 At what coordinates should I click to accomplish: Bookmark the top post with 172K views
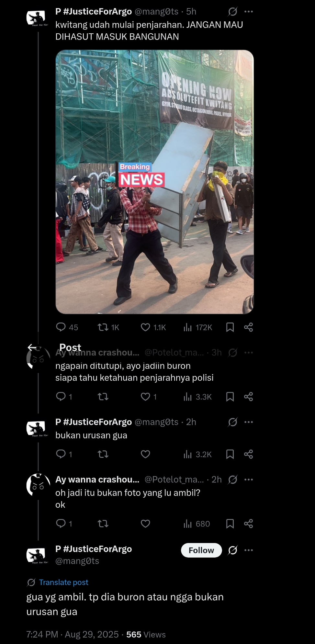tap(230, 327)
